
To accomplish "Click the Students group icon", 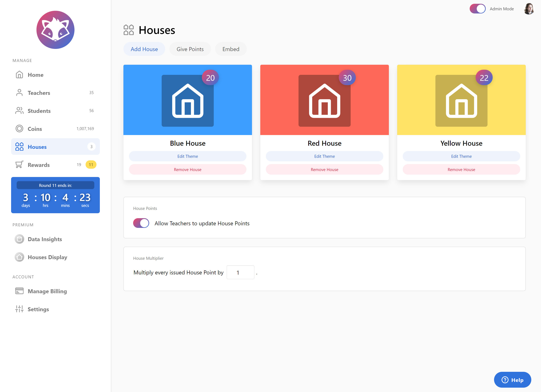I will tap(19, 111).
